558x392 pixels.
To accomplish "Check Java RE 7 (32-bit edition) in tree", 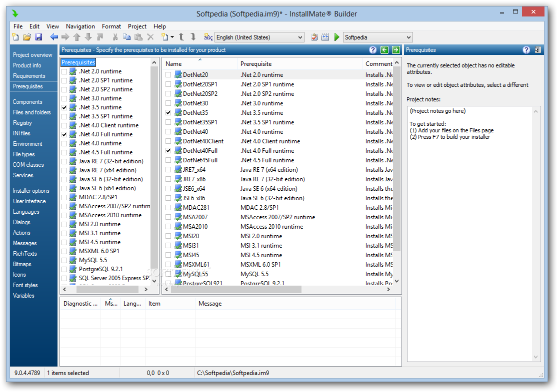I will [64, 161].
